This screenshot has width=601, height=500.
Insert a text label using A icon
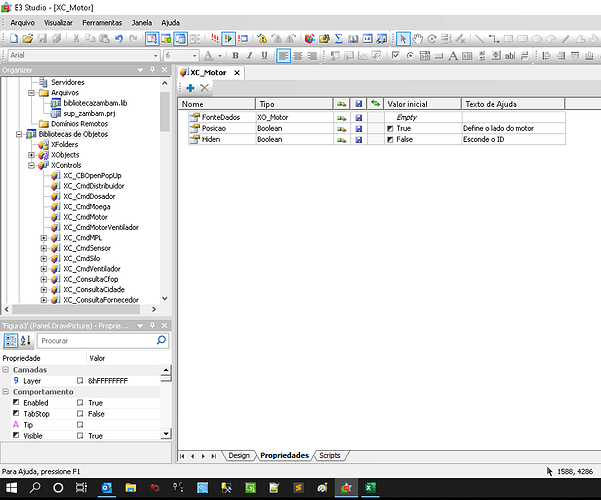(453, 56)
